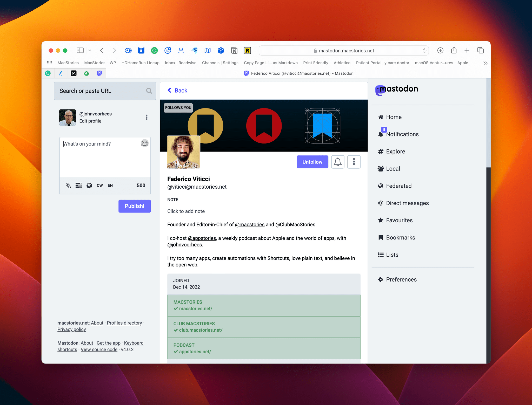This screenshot has height=405, width=532.
Task: Reload the page with the refresh icon
Action: pos(424,51)
